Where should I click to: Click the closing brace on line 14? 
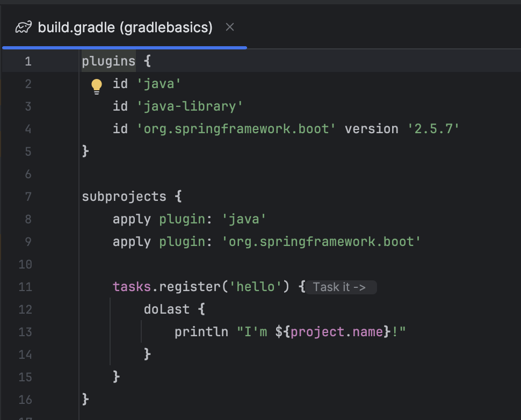coord(147,354)
